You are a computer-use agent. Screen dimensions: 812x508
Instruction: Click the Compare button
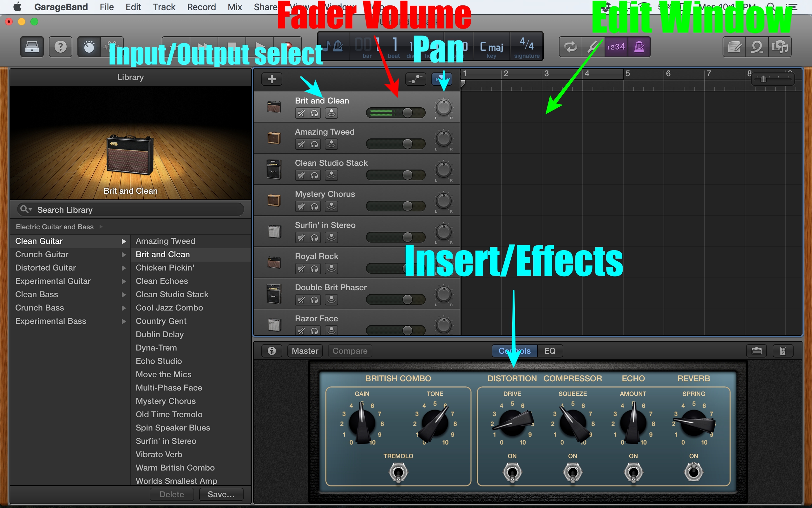pyautogui.click(x=350, y=351)
